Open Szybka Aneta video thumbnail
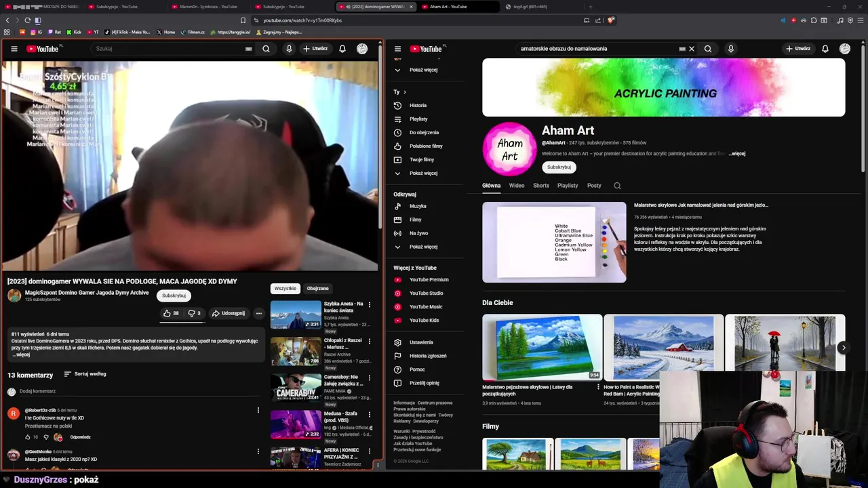This screenshot has height=488, width=868. [x=296, y=314]
